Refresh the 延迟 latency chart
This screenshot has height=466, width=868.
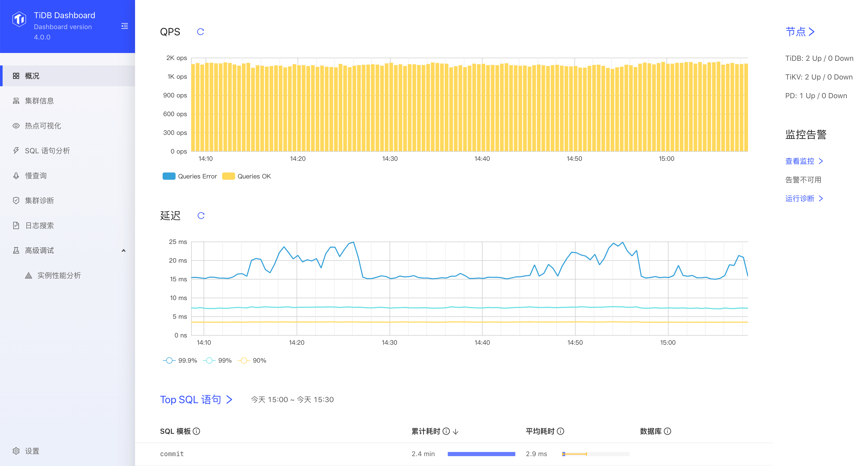click(201, 216)
